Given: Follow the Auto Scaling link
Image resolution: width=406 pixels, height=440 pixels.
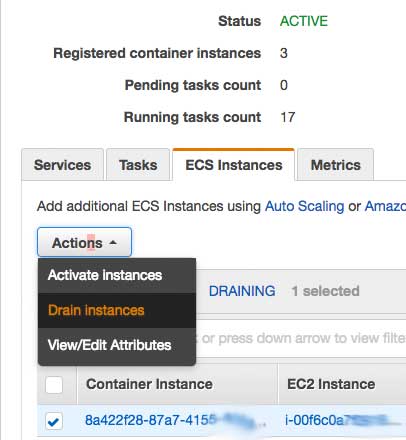Looking at the screenshot, I should pyautogui.click(x=304, y=206).
